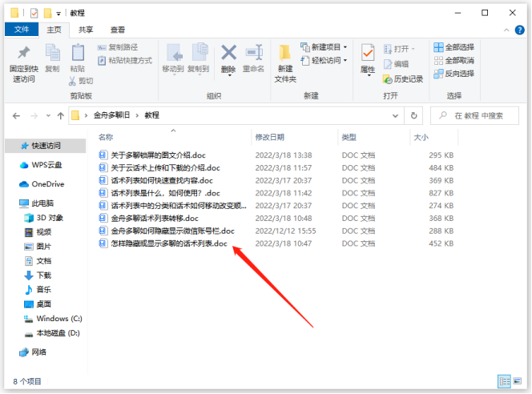The height and width of the screenshot is (394, 532).
Task: Refresh the folder view
Action: click(413, 115)
